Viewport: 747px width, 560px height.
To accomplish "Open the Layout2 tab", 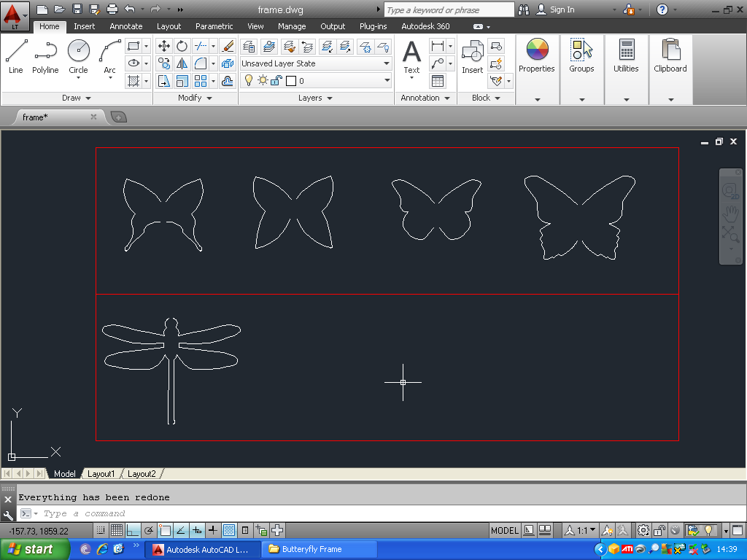I will point(142,474).
